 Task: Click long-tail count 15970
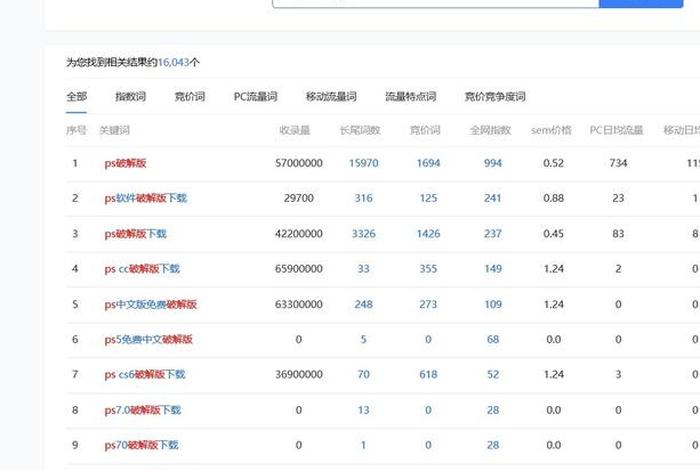[363, 163]
